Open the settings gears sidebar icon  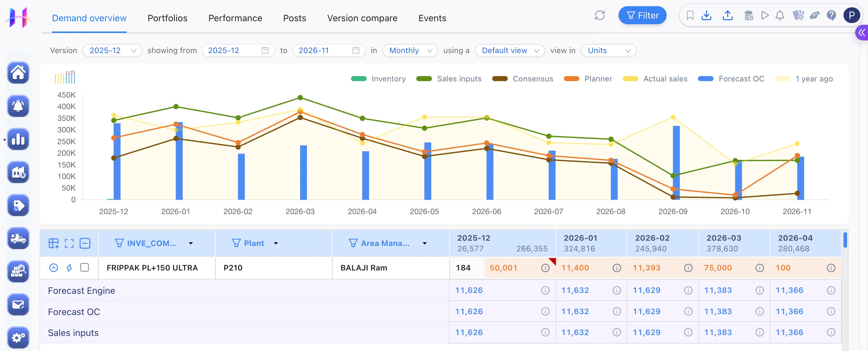pyautogui.click(x=18, y=337)
